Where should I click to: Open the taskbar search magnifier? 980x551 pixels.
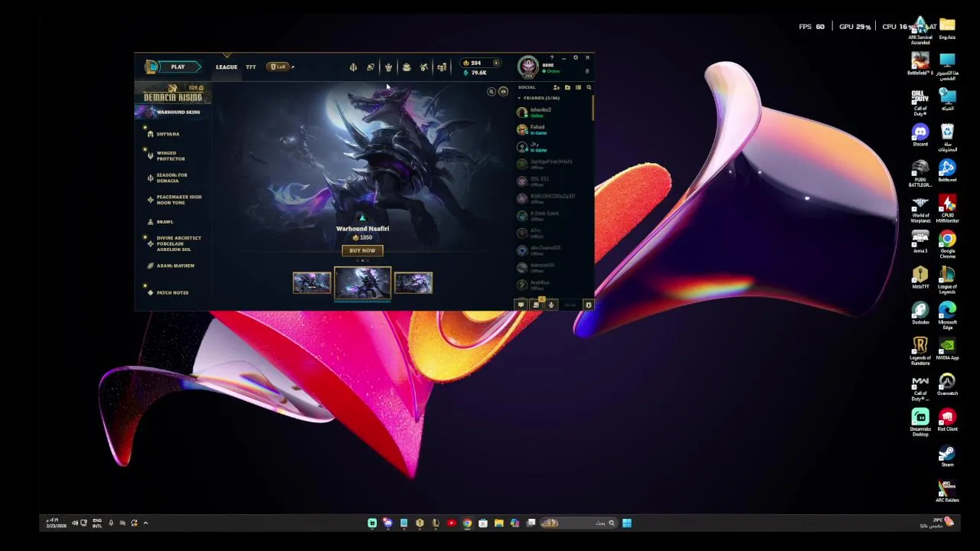tap(611, 523)
